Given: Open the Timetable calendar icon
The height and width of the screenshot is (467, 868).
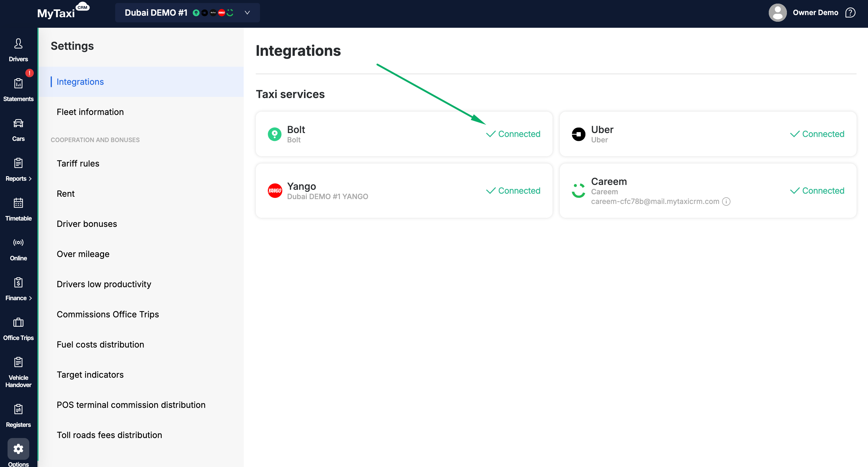Looking at the screenshot, I should coord(18,203).
